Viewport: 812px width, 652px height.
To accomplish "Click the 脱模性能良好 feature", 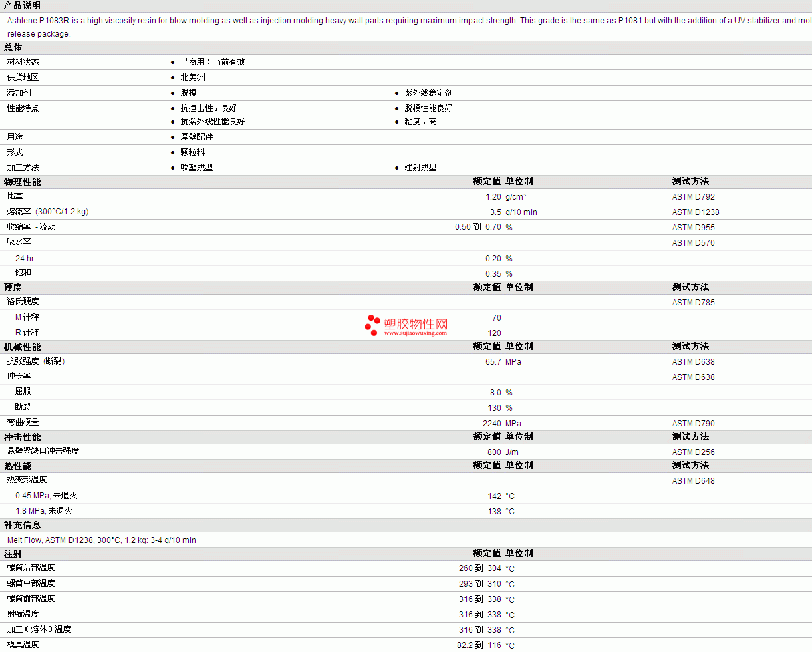I will click(428, 108).
